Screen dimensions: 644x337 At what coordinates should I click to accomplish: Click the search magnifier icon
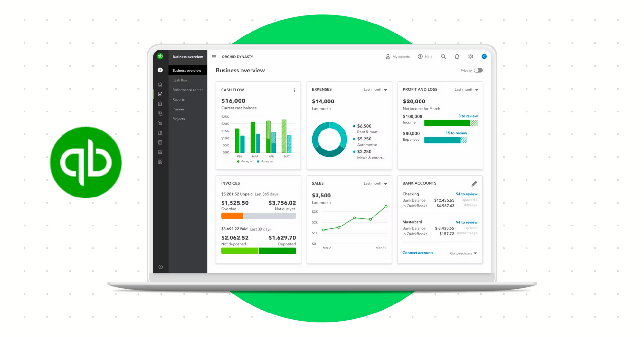443,57
